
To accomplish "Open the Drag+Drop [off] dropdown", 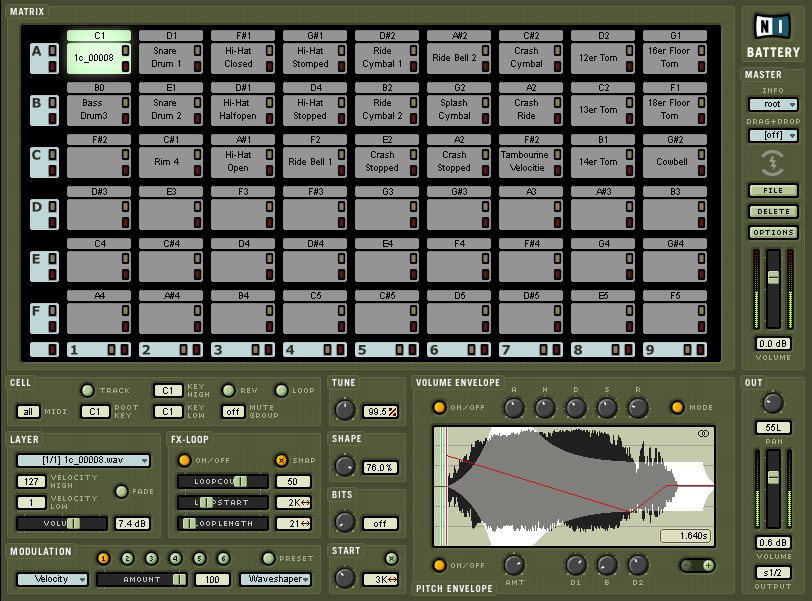I will [x=773, y=135].
